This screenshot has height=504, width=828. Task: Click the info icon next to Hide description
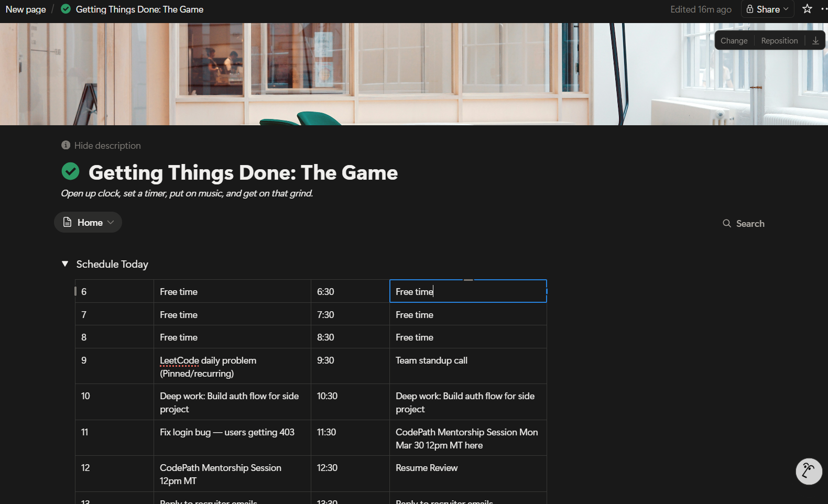click(66, 145)
